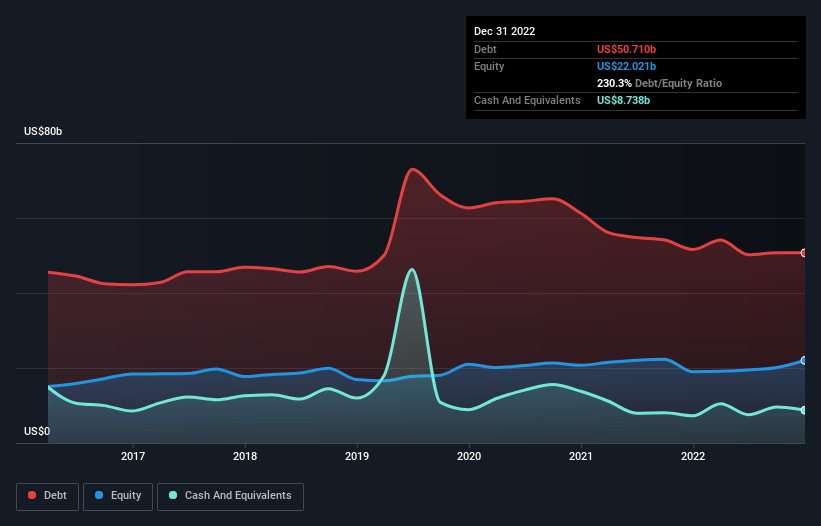This screenshot has height=526, width=821.
Task: Click the 230.3% Debt/Equity Ratio text
Action: click(x=660, y=83)
